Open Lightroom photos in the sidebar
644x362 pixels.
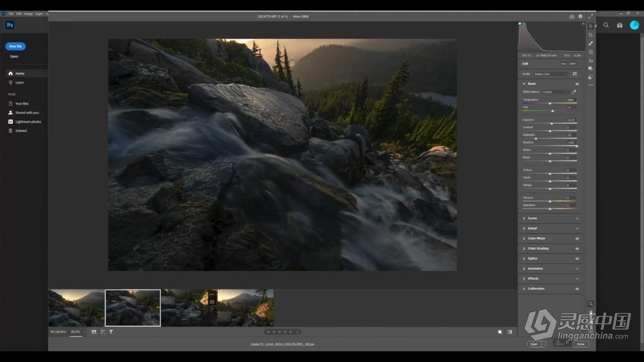click(x=27, y=122)
